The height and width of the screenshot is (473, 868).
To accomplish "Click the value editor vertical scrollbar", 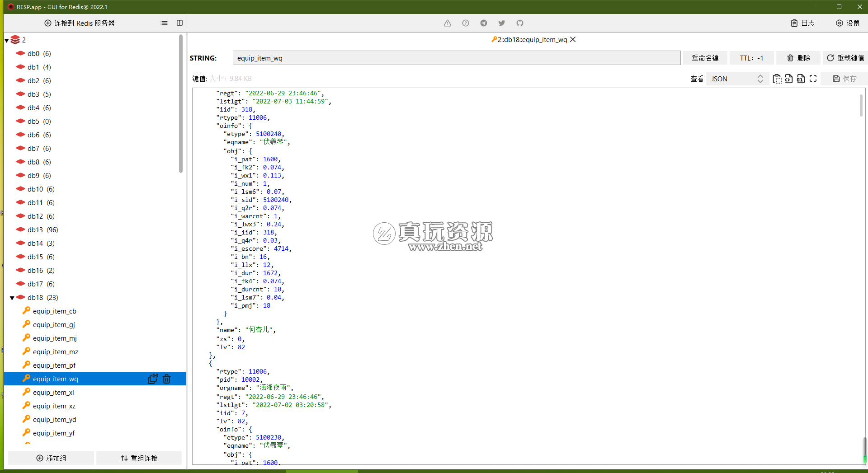I will click(861, 104).
